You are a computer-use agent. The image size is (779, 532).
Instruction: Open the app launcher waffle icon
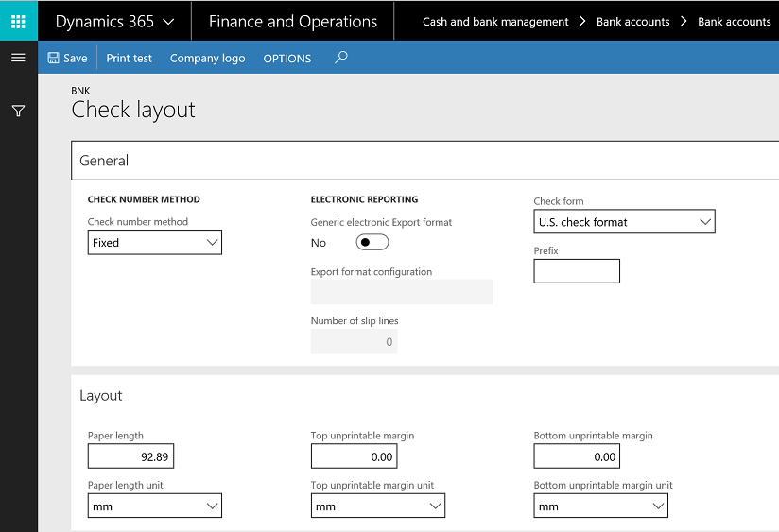18,21
